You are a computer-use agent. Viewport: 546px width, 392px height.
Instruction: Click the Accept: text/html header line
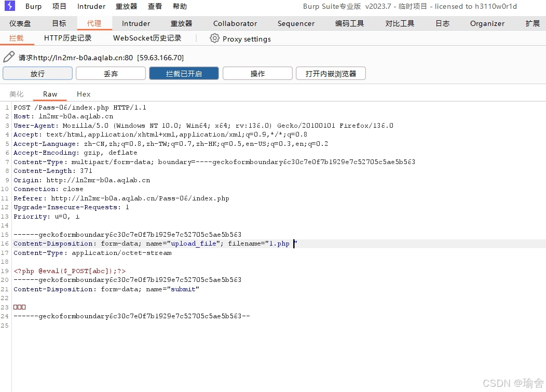(160, 134)
